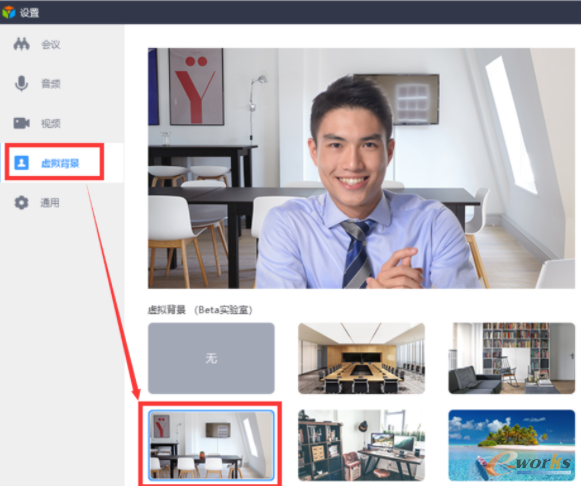Select the 虚拟背景 label in sidebar
This screenshot has width=581, height=486.
60,163
